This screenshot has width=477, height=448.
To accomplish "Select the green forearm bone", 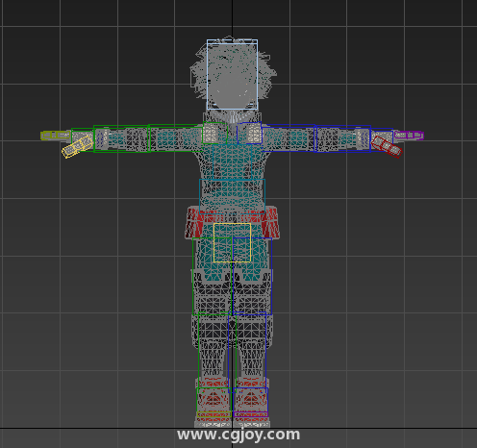I will tap(122, 138).
